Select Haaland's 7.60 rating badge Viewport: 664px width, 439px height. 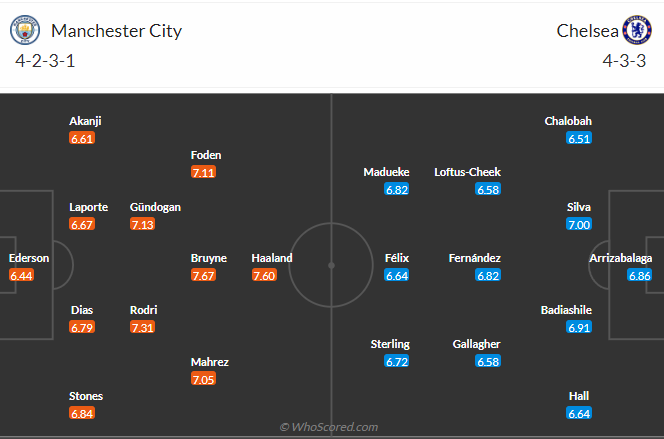(x=265, y=276)
